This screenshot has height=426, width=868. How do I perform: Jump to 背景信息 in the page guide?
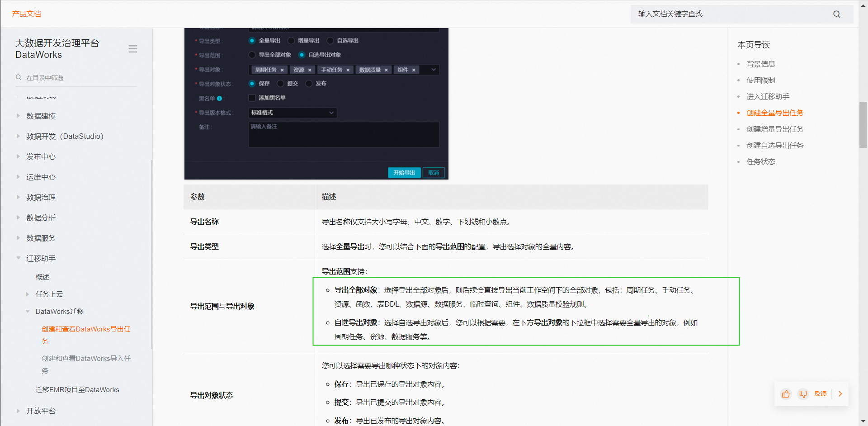point(761,64)
